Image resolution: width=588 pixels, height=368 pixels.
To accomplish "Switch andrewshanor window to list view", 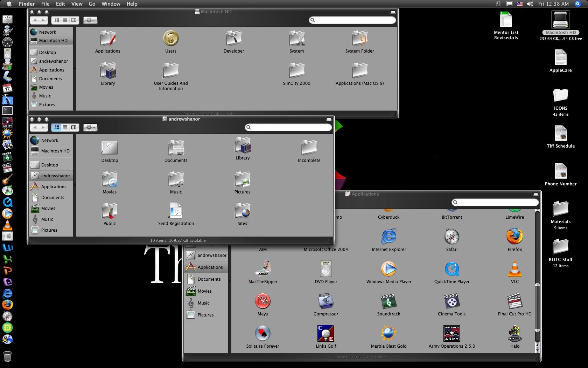I will [65, 127].
